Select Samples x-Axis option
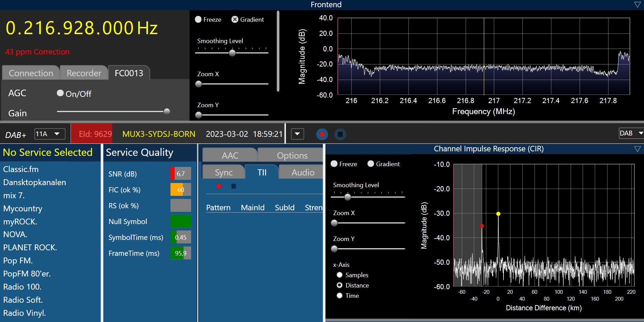Image resolution: width=644 pixels, height=322 pixels. click(x=340, y=275)
